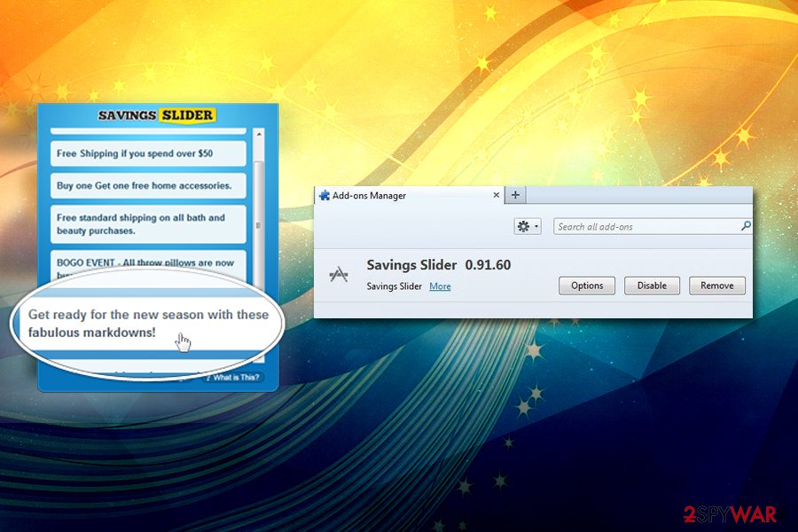This screenshot has width=798, height=532.
Task: Open the More link for Savings Slider
Action: click(x=440, y=286)
